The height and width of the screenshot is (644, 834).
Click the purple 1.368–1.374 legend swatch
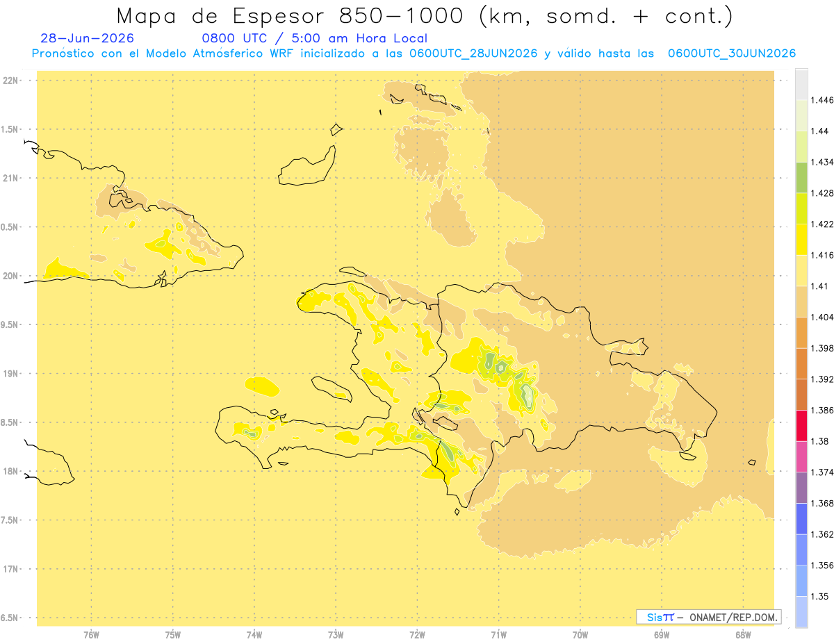(x=801, y=487)
